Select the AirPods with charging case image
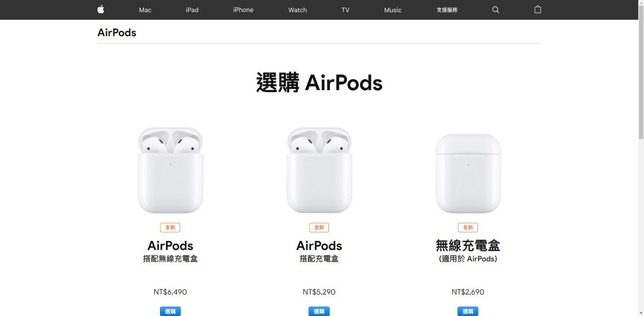The height and width of the screenshot is (316, 644). point(319,170)
